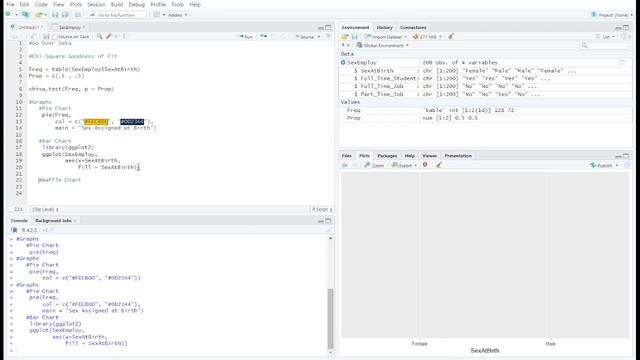Open recent files dropdown arrow
Screen dimensions: 640x360
point(46,15)
